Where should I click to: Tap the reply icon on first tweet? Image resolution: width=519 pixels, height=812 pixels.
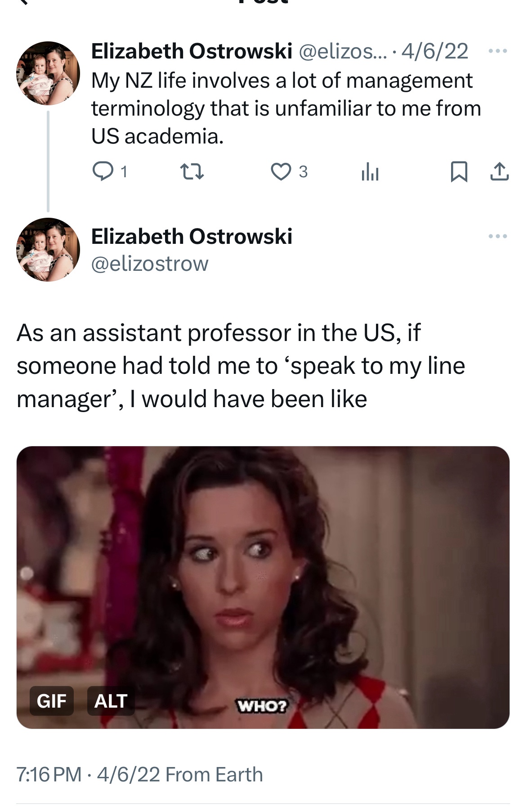tap(102, 171)
